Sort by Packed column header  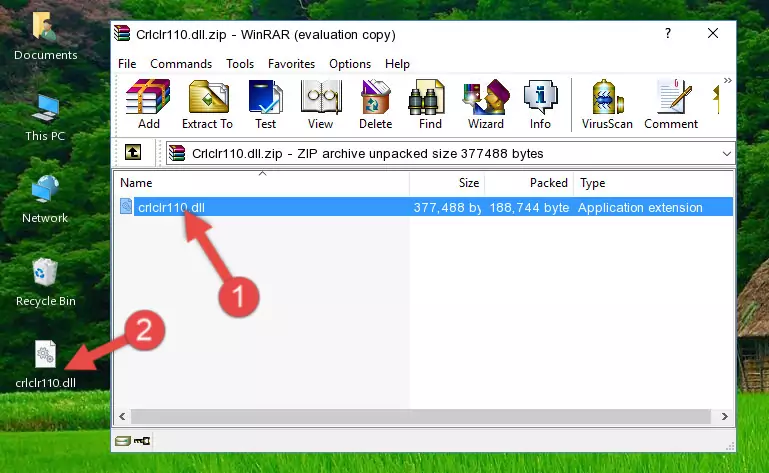(x=529, y=183)
